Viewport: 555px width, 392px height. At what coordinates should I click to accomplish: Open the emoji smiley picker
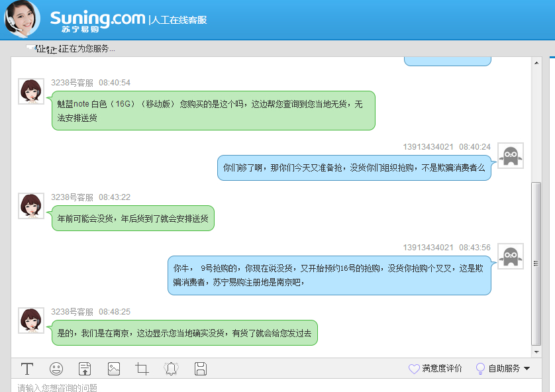[x=56, y=369]
